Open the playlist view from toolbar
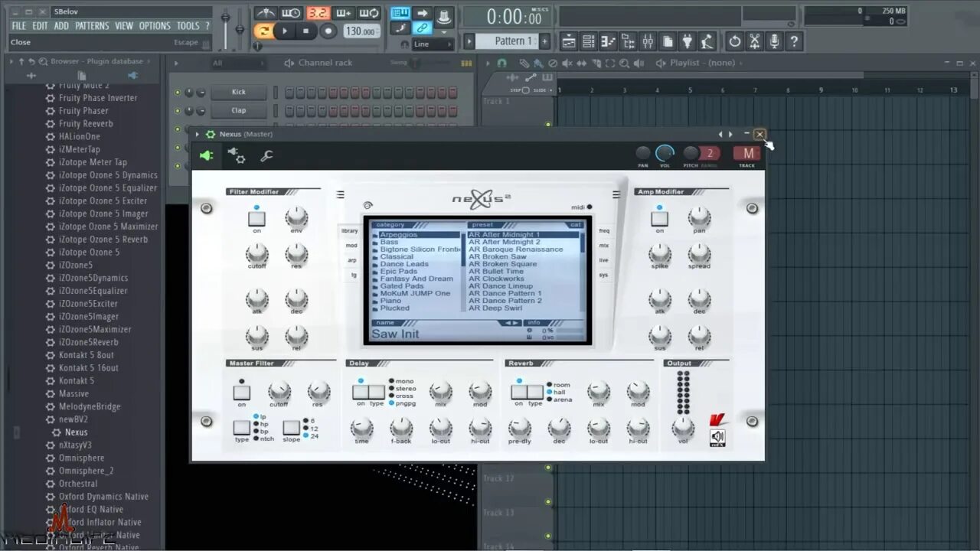The width and height of the screenshot is (980, 551). tap(568, 41)
